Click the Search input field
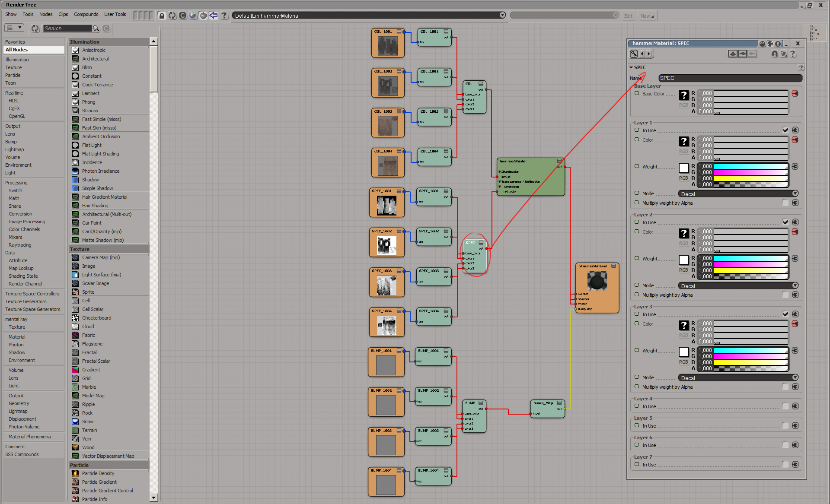The image size is (830, 504). tap(67, 29)
